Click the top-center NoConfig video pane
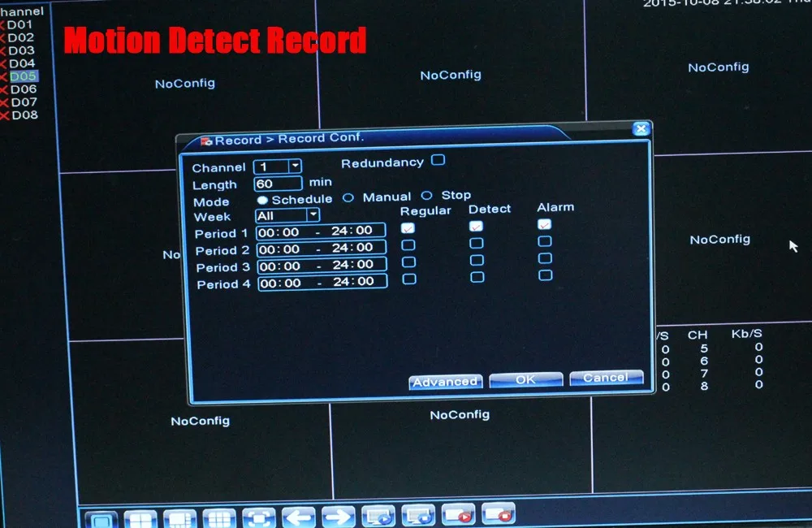Image resolution: width=812 pixels, height=528 pixels. tap(451, 75)
